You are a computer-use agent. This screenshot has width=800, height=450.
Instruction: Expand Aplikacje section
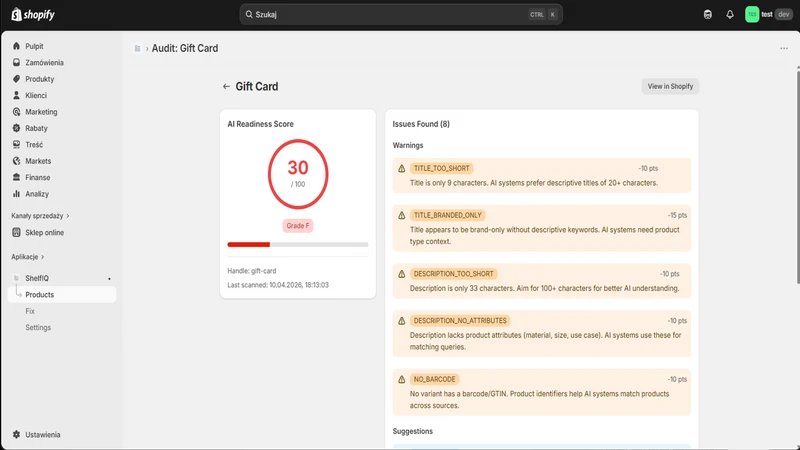coord(28,257)
